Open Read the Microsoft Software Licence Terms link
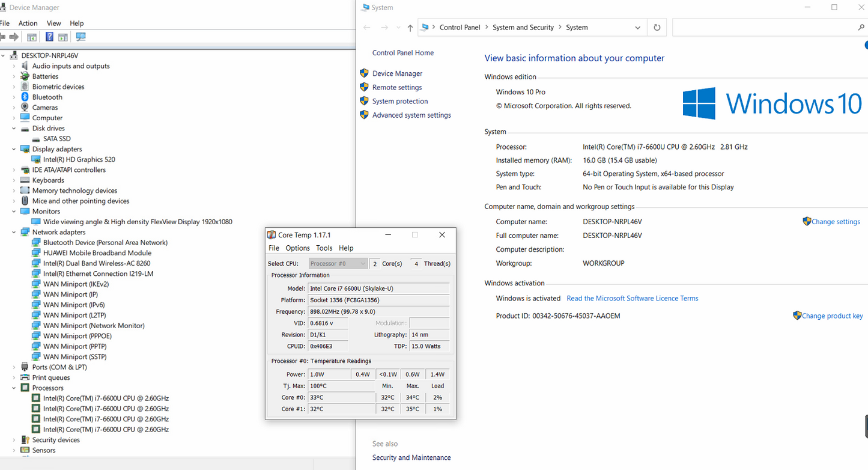 click(633, 298)
